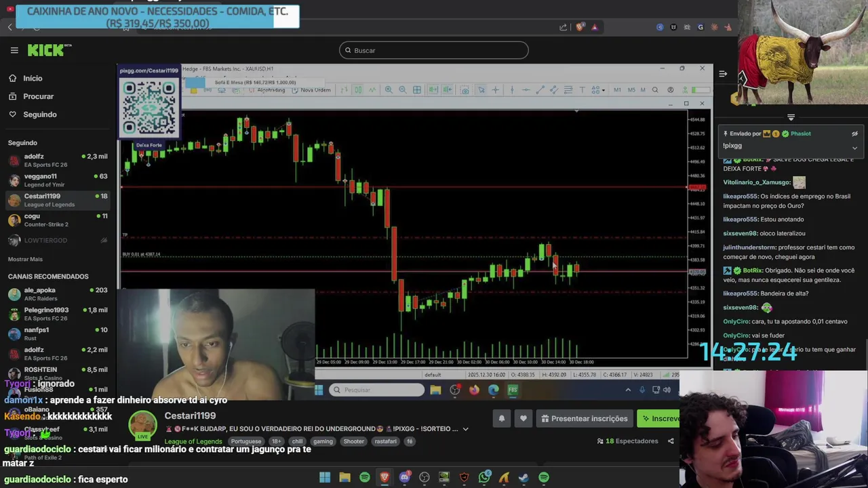Viewport: 868px width, 488px height.
Task: Click Presentear inscrições button
Action: [584, 418]
